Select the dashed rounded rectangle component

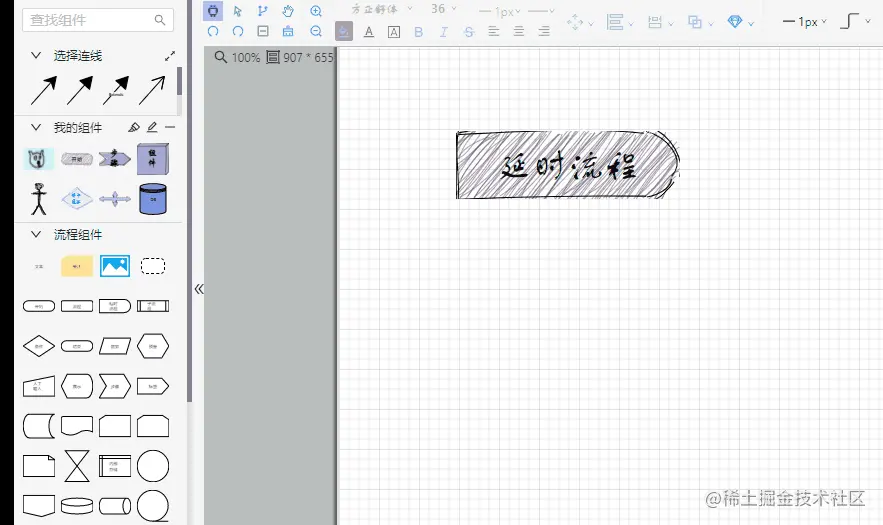coord(153,266)
